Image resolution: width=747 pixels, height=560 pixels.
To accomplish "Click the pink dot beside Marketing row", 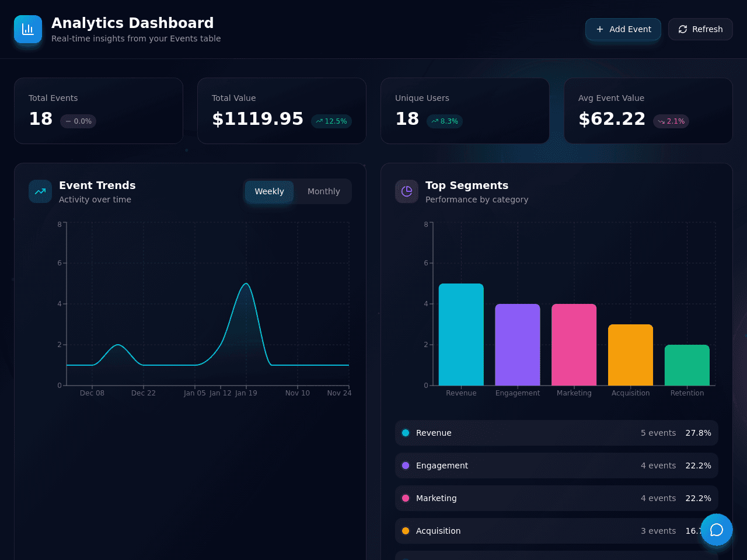I will click(406, 498).
